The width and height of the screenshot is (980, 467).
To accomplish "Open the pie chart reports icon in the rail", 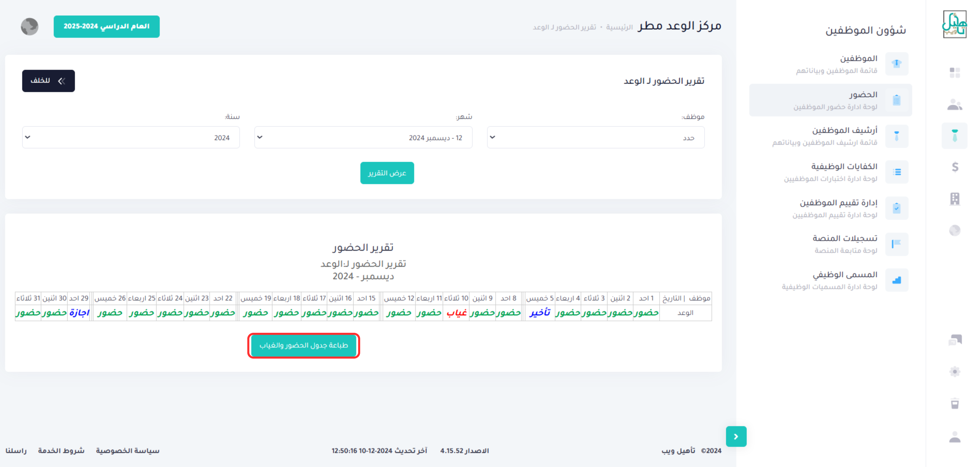I will click(954, 230).
